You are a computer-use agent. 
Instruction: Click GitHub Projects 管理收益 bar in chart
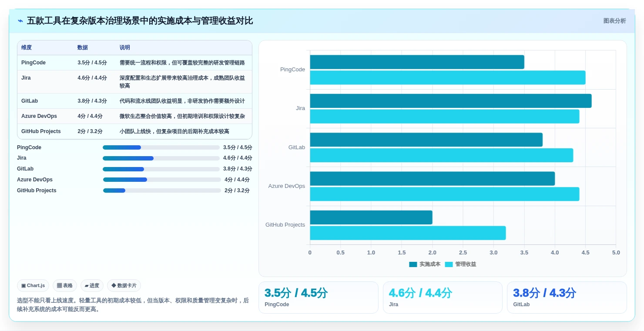(x=408, y=233)
